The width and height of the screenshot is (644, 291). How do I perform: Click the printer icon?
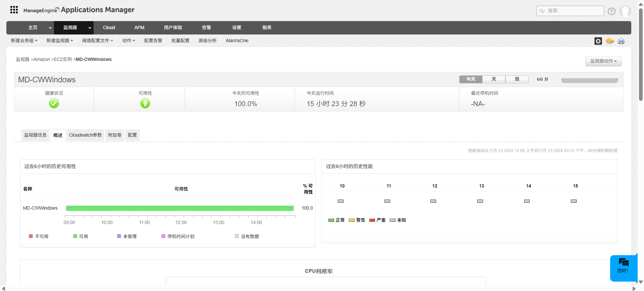(x=621, y=41)
